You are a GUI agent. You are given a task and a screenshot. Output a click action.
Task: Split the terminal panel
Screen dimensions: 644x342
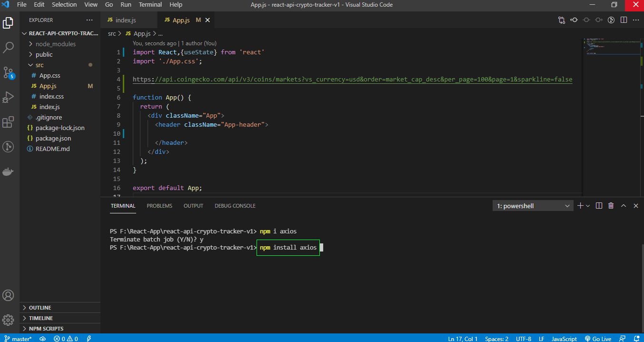tap(599, 206)
